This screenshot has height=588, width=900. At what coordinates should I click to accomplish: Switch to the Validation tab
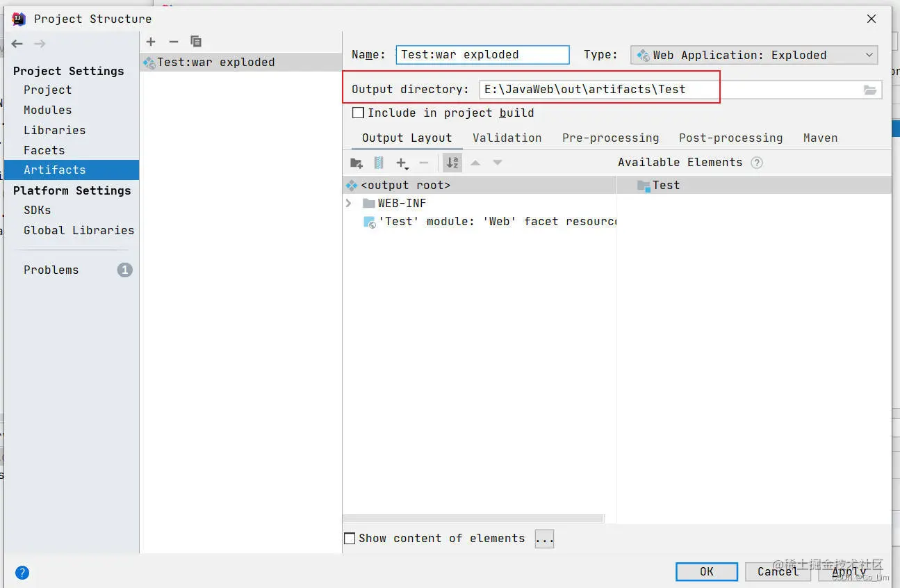[507, 138]
